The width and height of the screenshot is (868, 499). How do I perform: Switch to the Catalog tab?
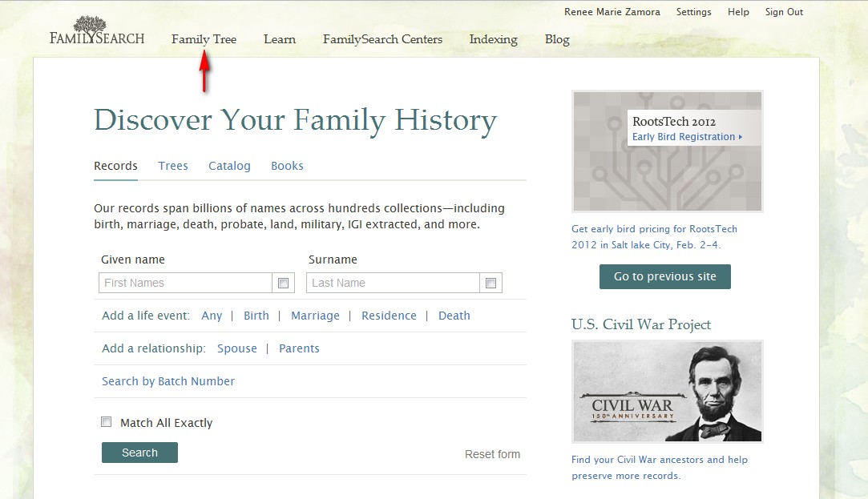[x=229, y=166]
